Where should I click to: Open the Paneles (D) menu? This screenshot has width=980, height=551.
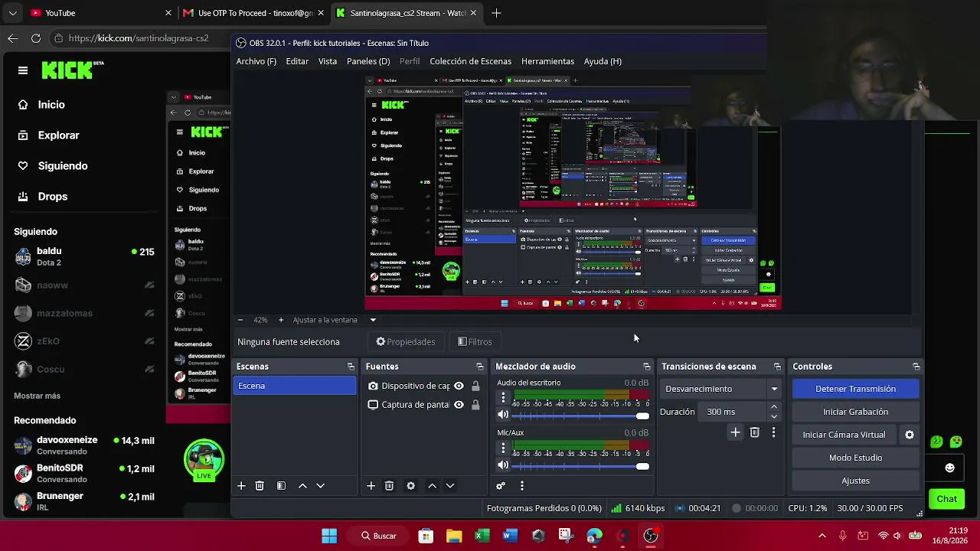click(x=368, y=61)
